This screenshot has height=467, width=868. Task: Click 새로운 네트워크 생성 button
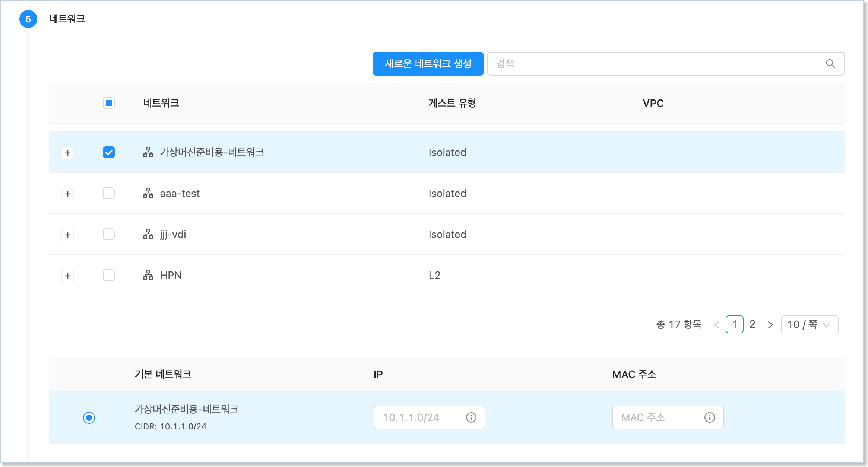[x=428, y=64]
